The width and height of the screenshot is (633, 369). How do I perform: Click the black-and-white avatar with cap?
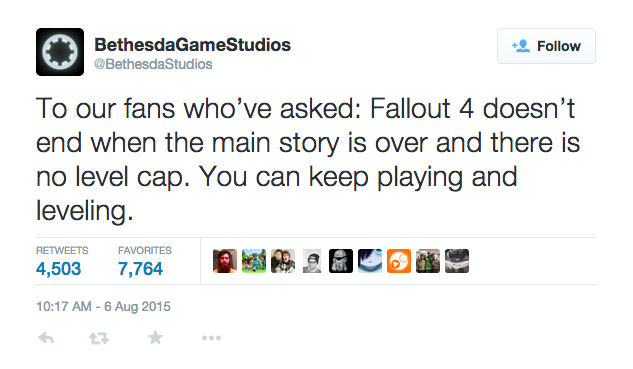tap(312, 261)
